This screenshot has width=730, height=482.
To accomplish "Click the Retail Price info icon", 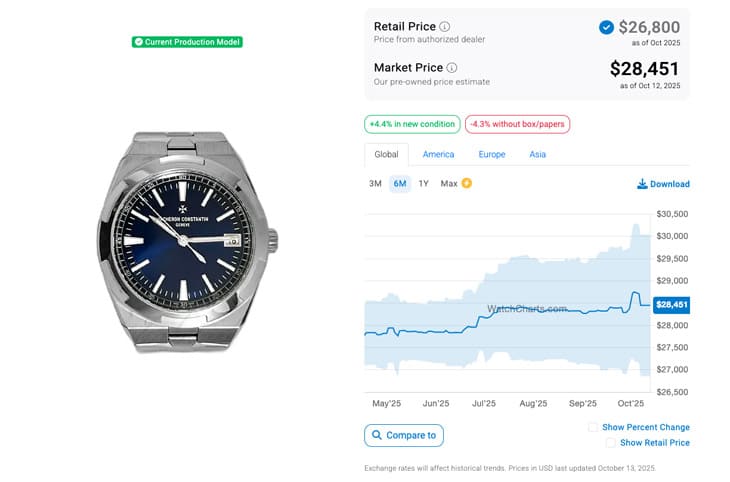I will click(x=445, y=27).
